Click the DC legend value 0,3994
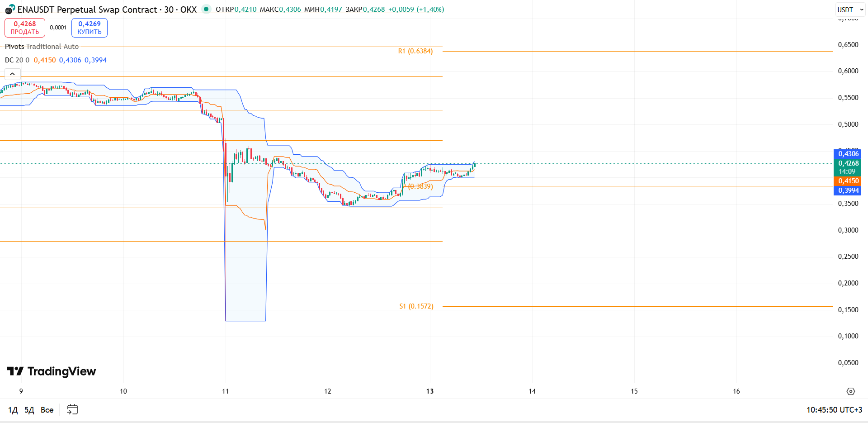This screenshot has height=423, width=868. (95, 60)
